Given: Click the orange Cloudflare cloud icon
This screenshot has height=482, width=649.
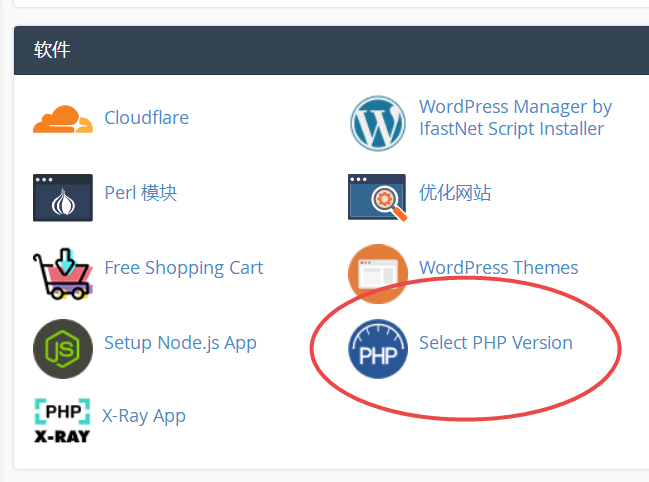Looking at the screenshot, I should [63, 119].
